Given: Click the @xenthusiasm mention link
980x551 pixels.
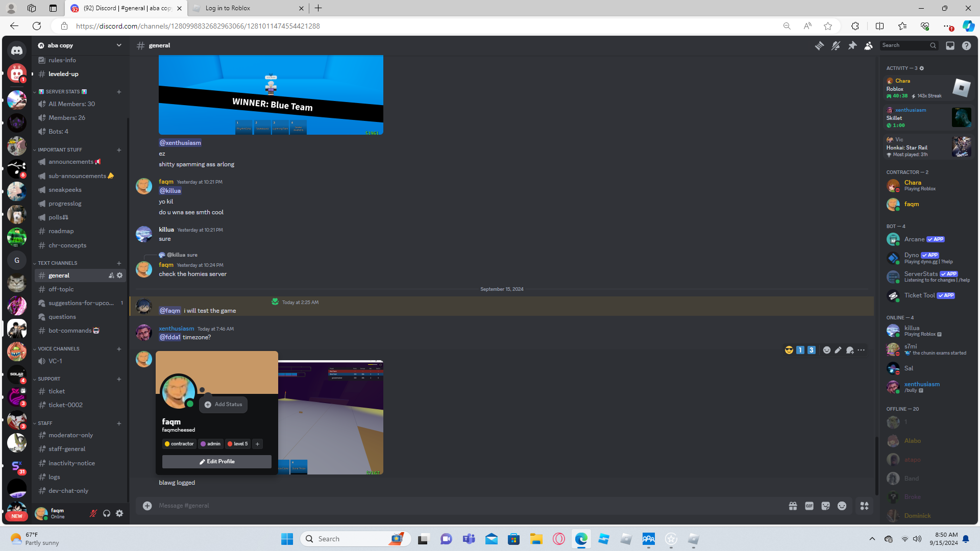Looking at the screenshot, I should 180,143.
